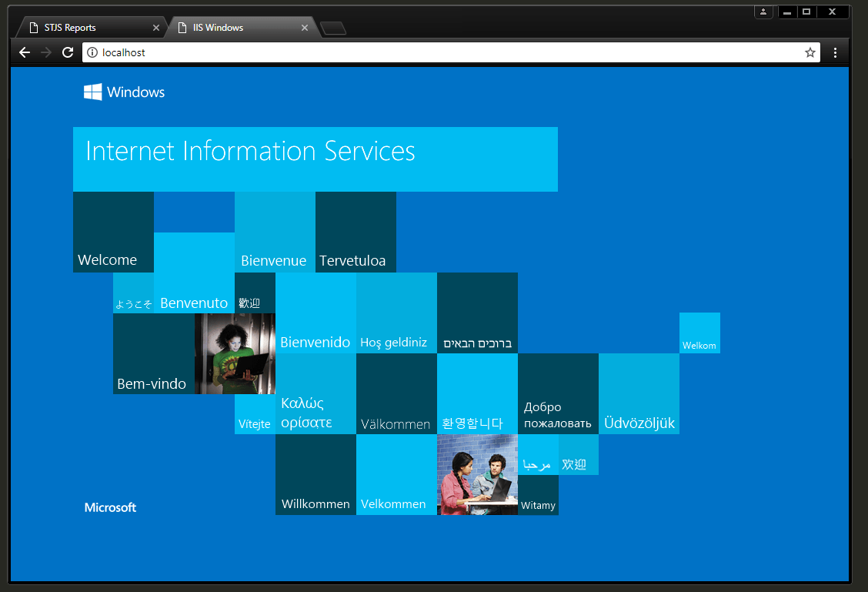Click the Velkommen tile

(x=396, y=474)
